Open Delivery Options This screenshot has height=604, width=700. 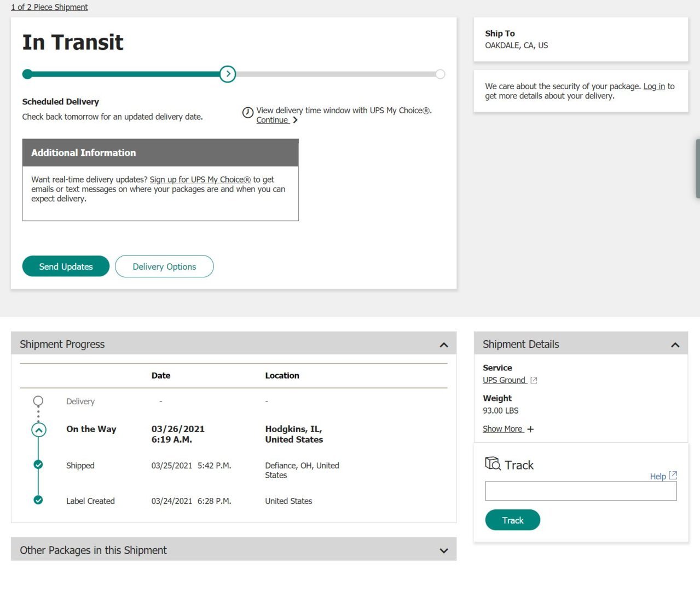pos(164,266)
